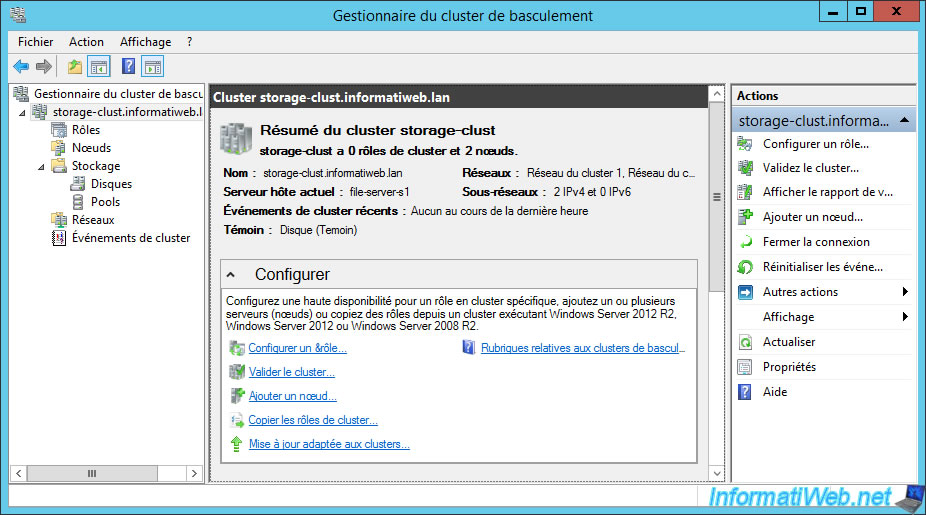Click the tree pane horizontal scrollbar thumb
Screen dimensions: 926x515
92,473
